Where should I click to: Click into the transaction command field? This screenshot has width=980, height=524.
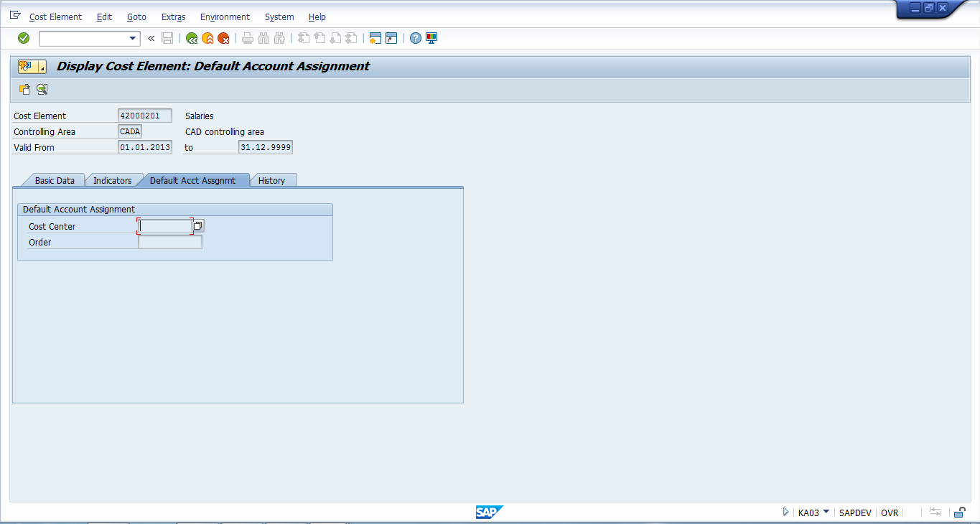click(x=83, y=39)
